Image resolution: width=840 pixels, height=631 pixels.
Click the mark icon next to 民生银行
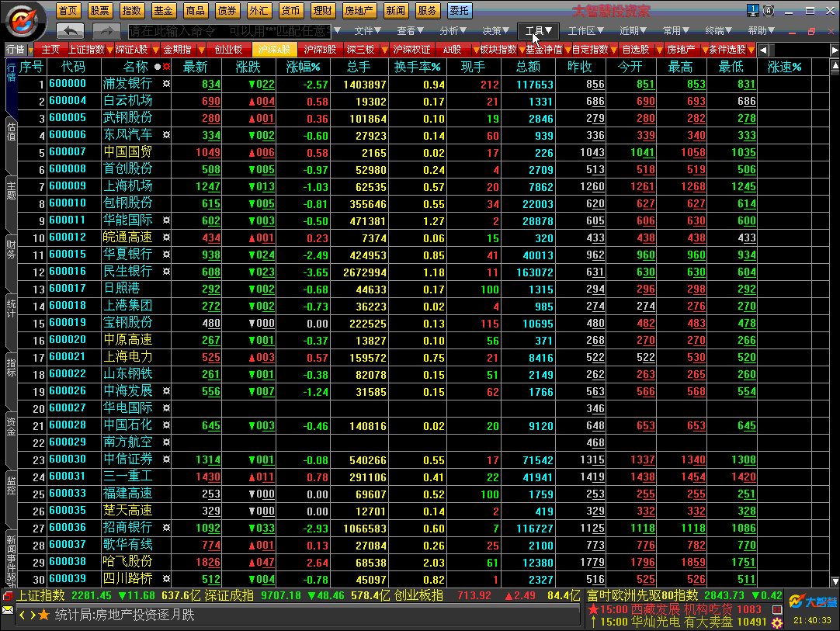pyautogui.click(x=167, y=272)
